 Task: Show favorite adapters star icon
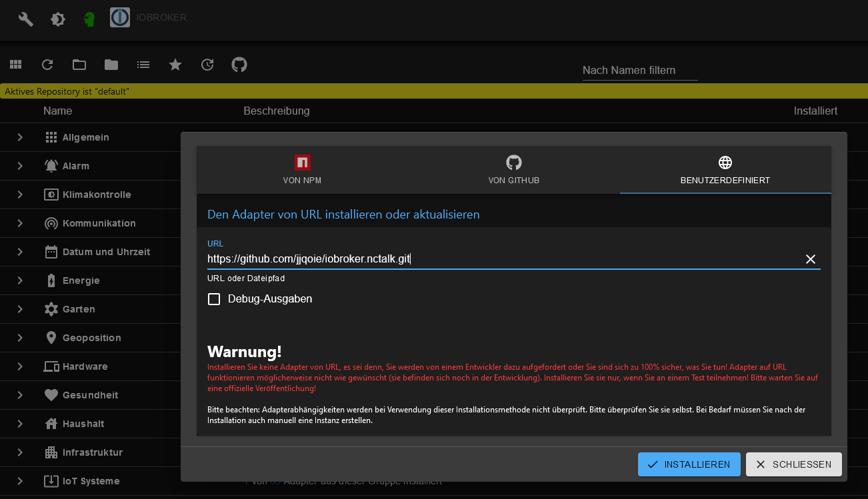(x=175, y=65)
